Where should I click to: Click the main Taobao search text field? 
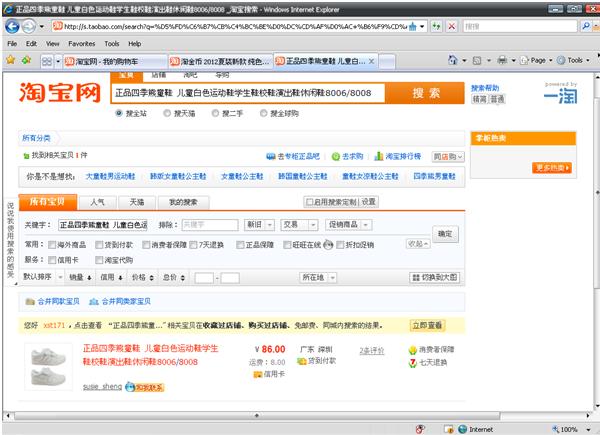pyautogui.click(x=248, y=93)
